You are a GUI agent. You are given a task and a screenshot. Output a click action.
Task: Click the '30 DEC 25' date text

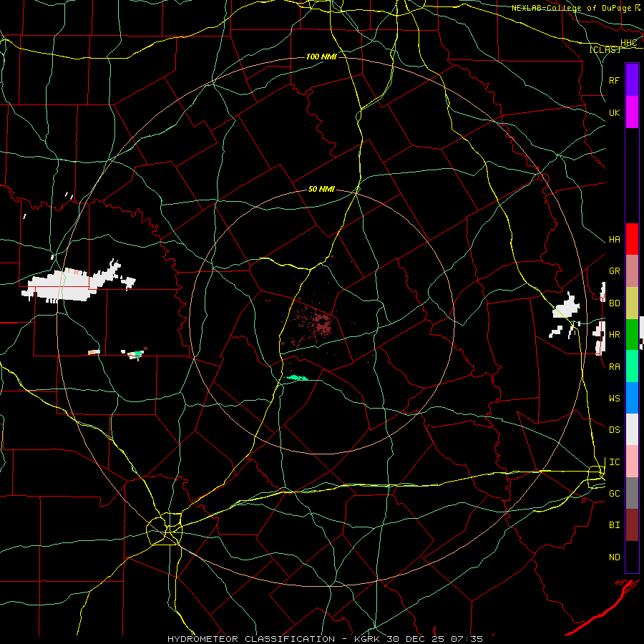click(x=416, y=639)
